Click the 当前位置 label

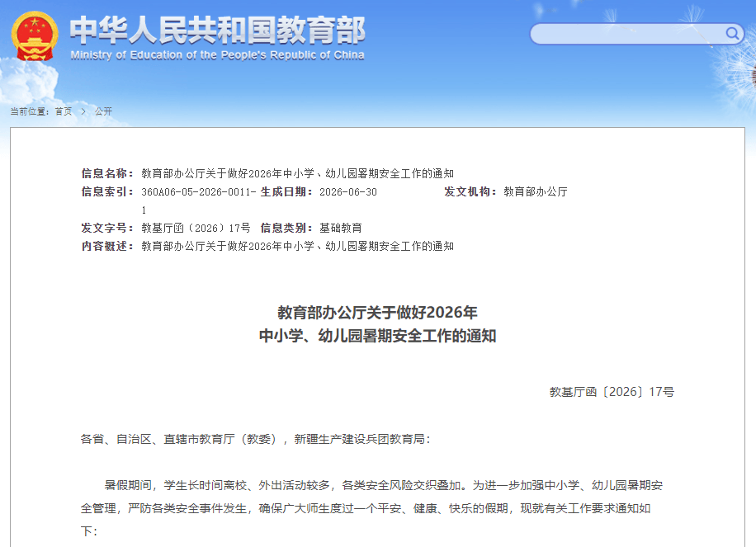(28, 111)
